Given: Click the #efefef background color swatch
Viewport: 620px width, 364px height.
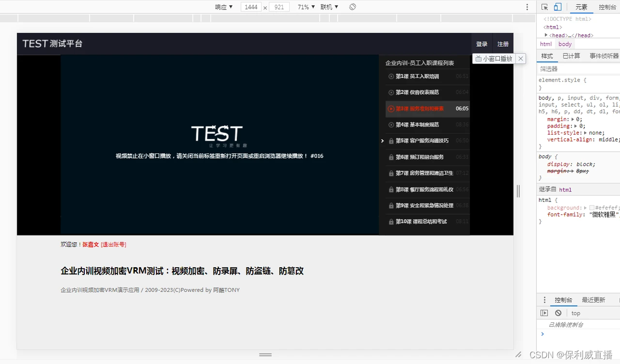Looking at the screenshot, I should tap(591, 207).
